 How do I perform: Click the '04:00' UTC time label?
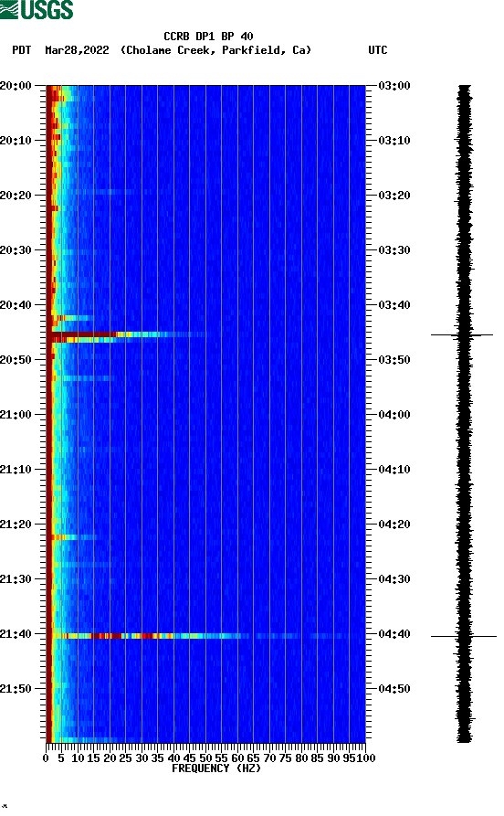(394, 415)
